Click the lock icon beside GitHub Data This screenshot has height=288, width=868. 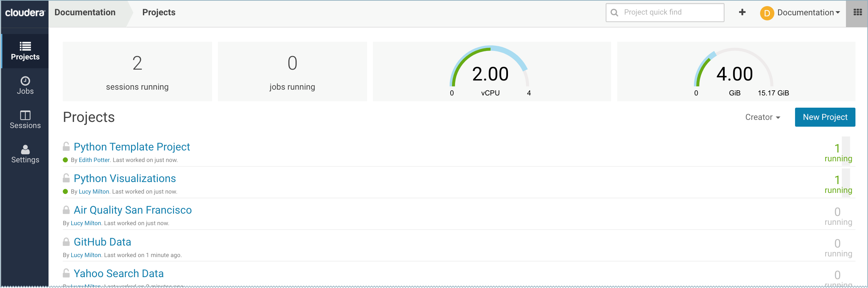coord(66,242)
